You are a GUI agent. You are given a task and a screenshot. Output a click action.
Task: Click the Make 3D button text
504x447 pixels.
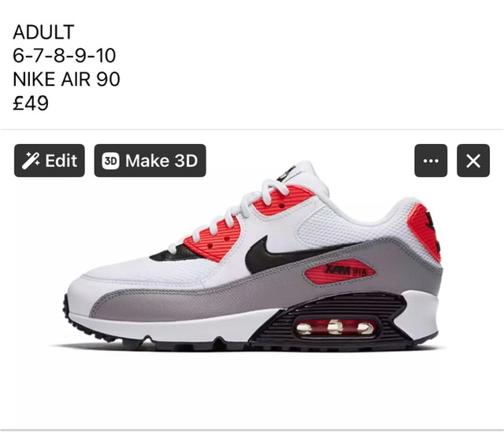pos(161,161)
